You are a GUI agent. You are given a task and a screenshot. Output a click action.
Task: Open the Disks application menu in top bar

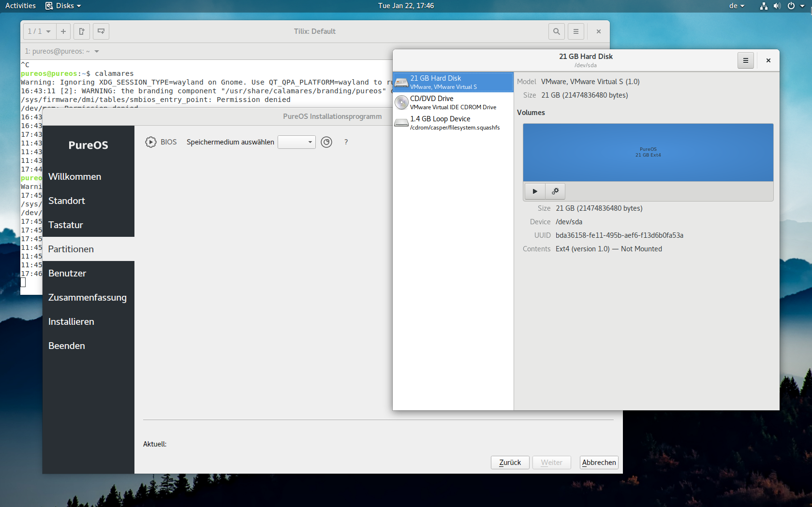[x=63, y=6]
